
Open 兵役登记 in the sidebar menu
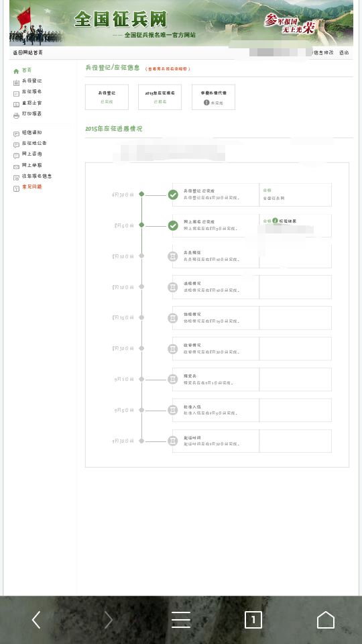32,81
